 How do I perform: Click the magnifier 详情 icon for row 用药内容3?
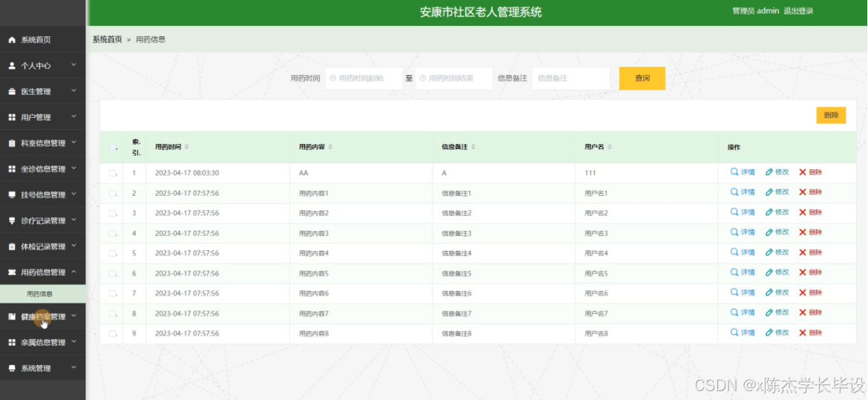click(734, 233)
